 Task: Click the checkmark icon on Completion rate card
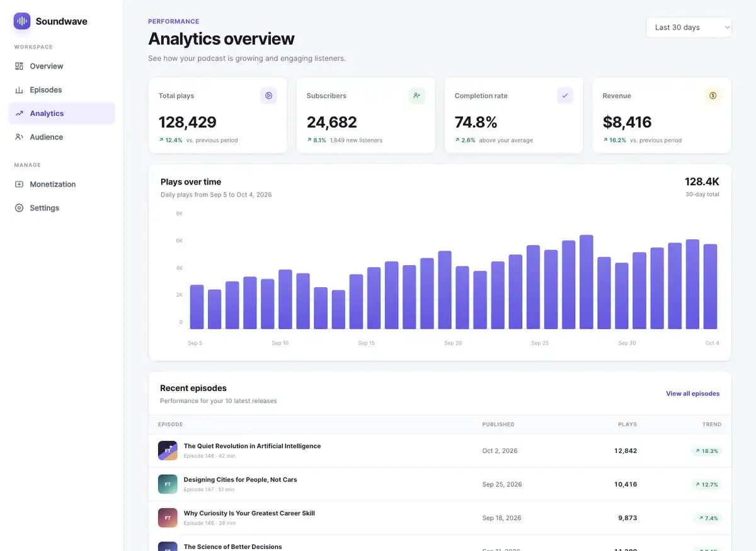pyautogui.click(x=565, y=96)
